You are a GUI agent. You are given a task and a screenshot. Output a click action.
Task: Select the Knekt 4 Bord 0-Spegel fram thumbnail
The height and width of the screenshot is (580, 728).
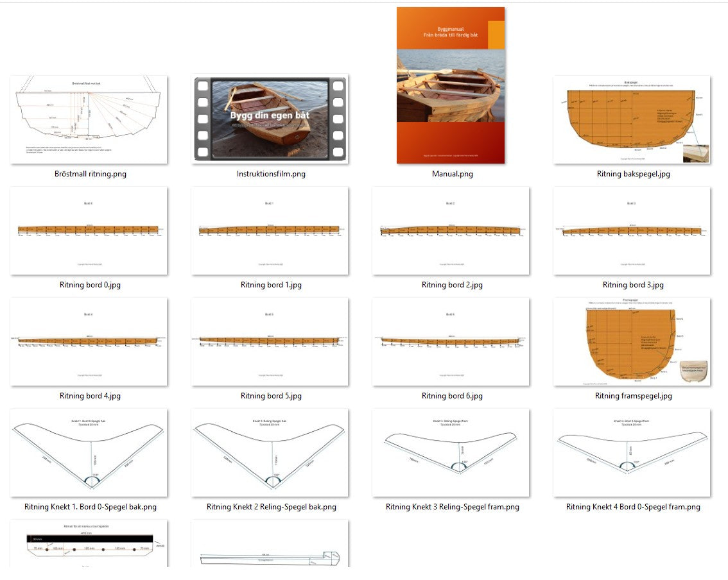point(632,452)
